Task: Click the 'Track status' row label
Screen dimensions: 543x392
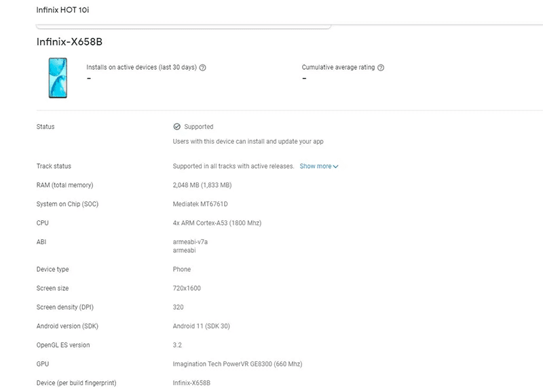Action: click(x=54, y=166)
